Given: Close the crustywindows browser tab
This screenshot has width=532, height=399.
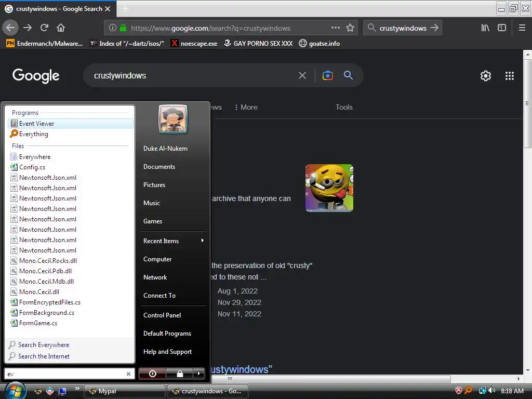Looking at the screenshot, I should [108, 9].
